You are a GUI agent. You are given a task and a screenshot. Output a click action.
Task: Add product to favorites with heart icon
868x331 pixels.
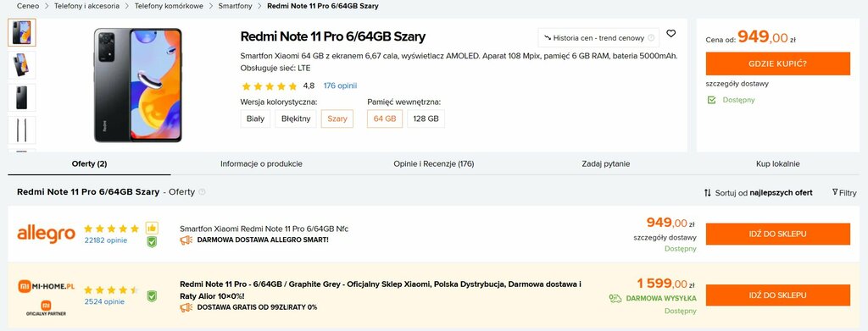pos(671,34)
